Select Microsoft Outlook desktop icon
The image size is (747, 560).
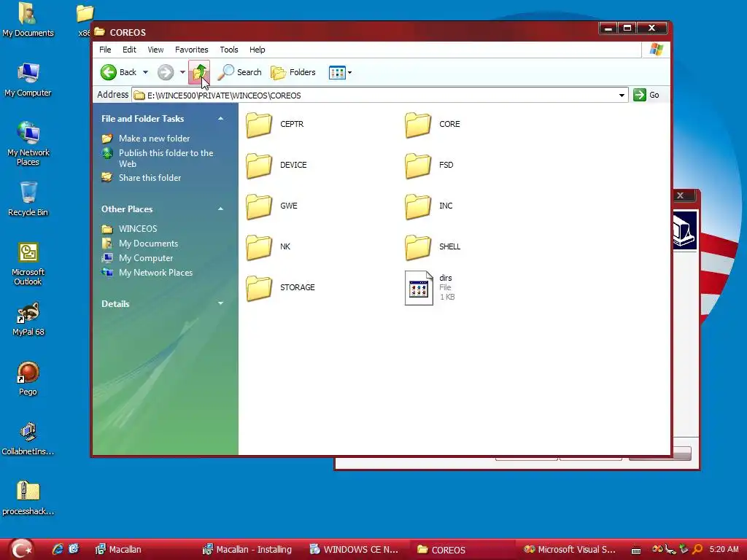point(28,263)
